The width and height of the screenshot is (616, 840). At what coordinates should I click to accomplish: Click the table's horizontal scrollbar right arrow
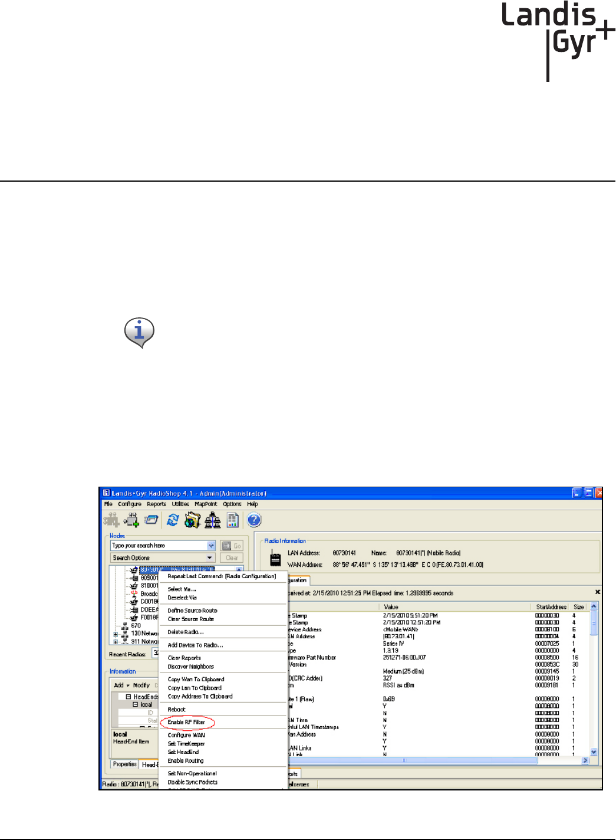tap(585, 760)
